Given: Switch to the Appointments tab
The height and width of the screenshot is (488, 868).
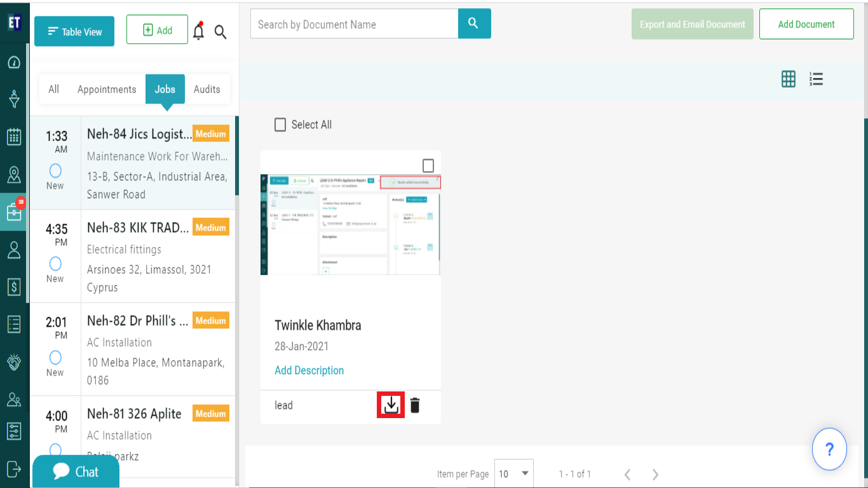Looking at the screenshot, I should [x=107, y=89].
